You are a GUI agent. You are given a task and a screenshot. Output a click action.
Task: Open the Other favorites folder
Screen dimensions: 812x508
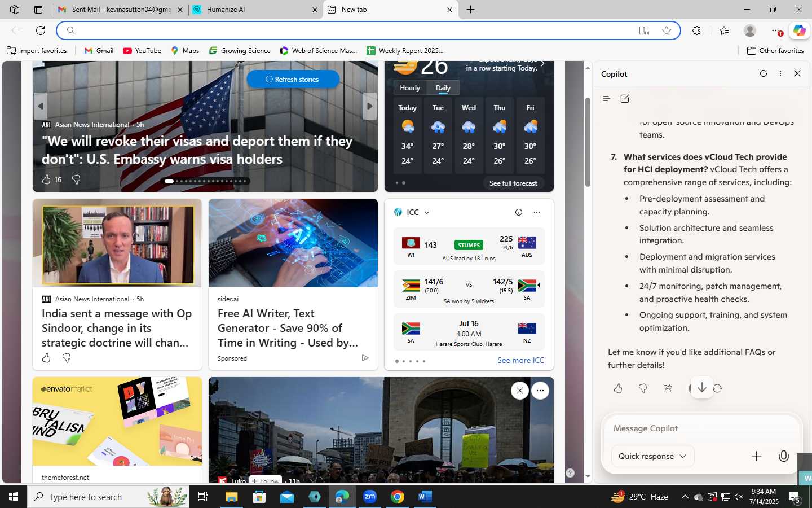tap(775, 51)
